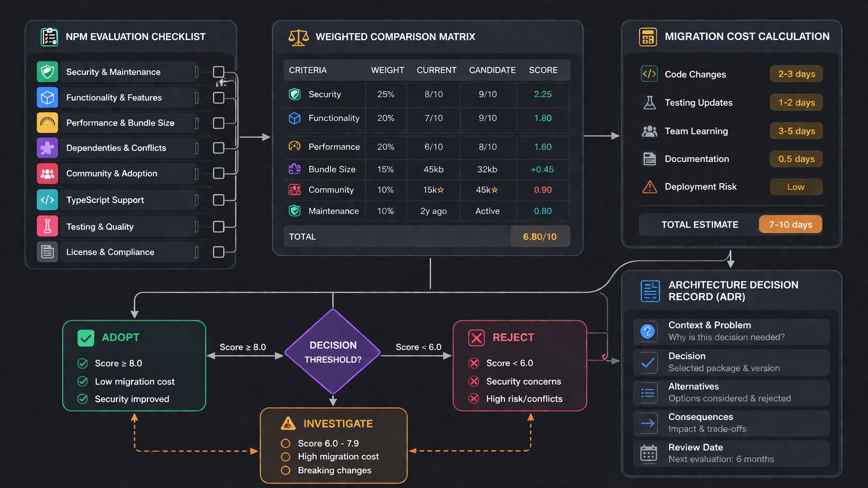Click the REJECT decision box
868x488 pixels.
pos(519,365)
